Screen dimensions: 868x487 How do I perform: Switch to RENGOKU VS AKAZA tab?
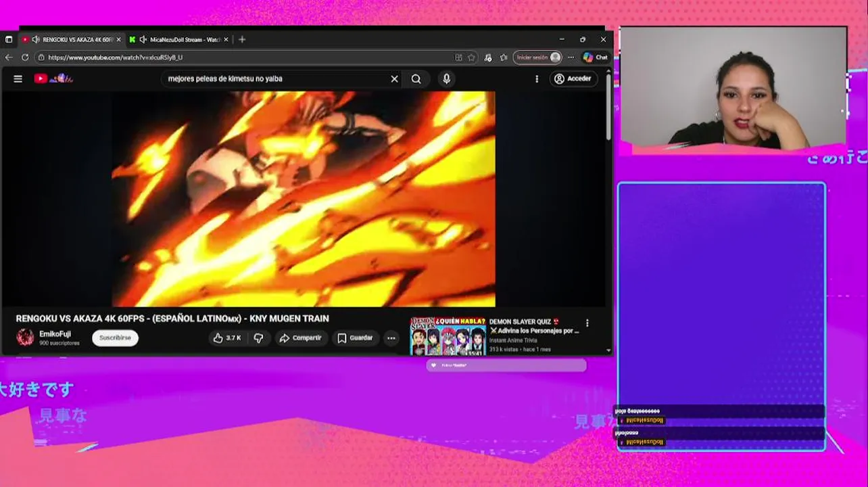tap(71, 39)
